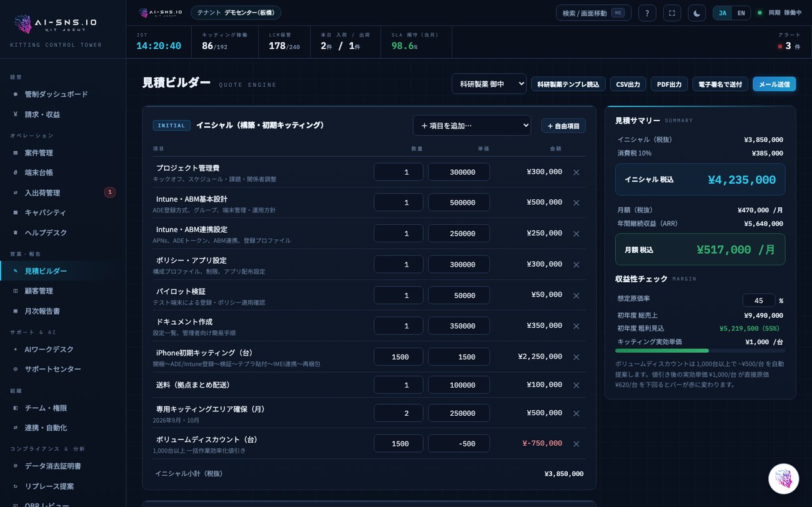Switch language to EN

tap(741, 13)
